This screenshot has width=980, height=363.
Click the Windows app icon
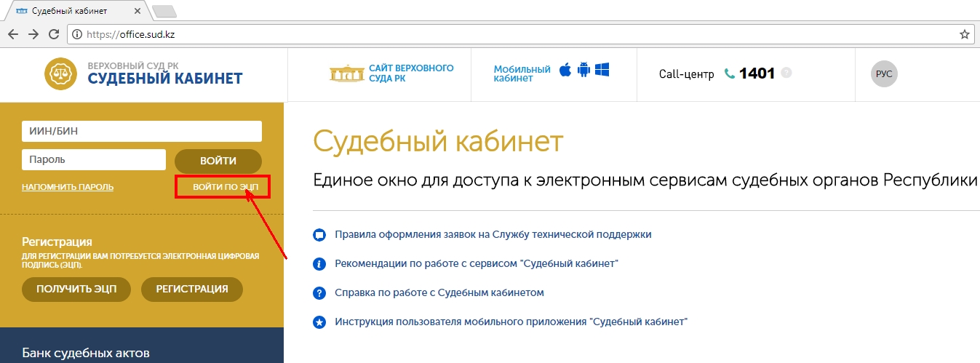coord(602,71)
